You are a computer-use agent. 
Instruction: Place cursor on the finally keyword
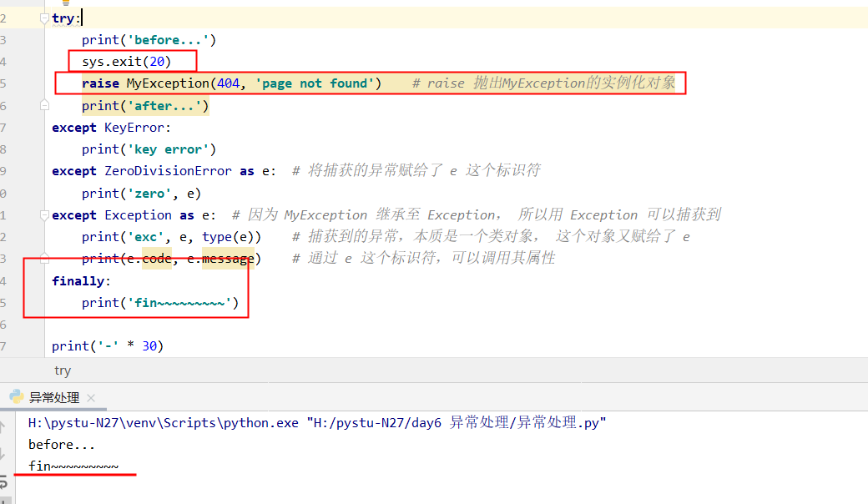tap(78, 281)
